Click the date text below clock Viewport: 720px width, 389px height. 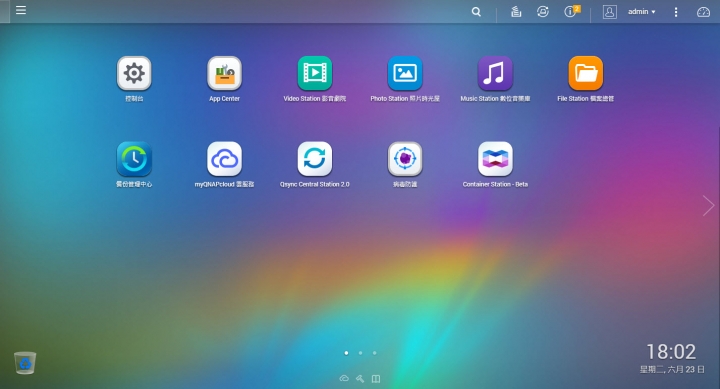(672, 369)
